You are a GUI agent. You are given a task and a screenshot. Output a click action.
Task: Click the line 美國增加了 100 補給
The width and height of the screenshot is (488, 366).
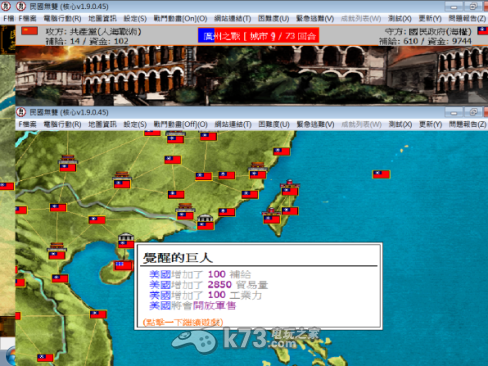[200, 274]
